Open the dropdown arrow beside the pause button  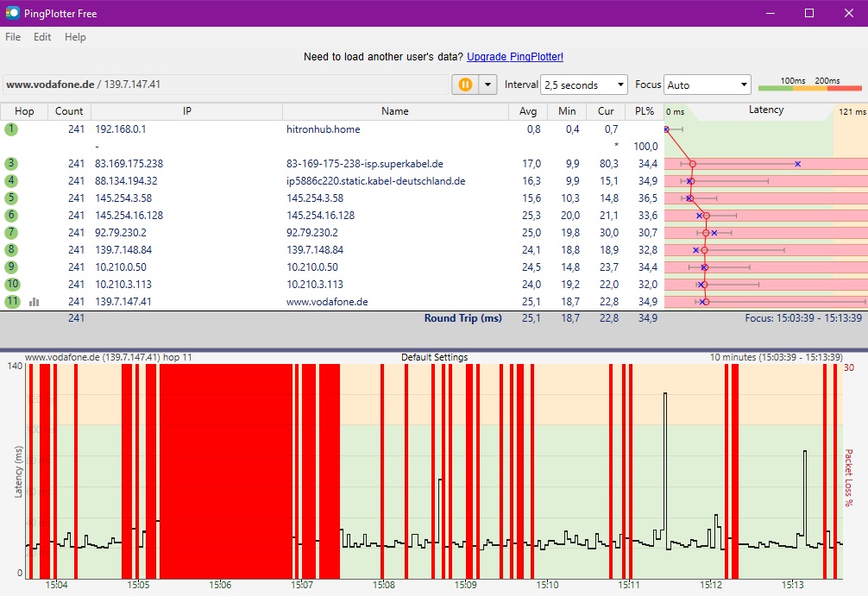coord(488,85)
